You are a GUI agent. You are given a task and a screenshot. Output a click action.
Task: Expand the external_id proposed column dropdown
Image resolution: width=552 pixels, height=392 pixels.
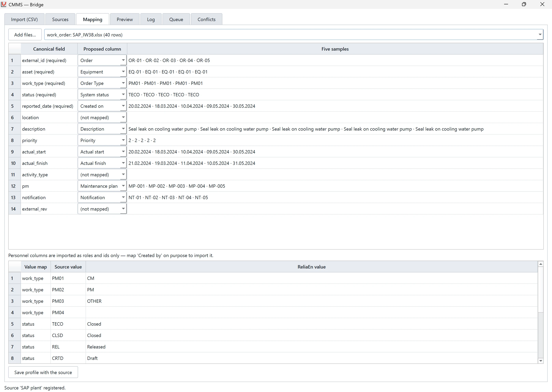pos(102,60)
